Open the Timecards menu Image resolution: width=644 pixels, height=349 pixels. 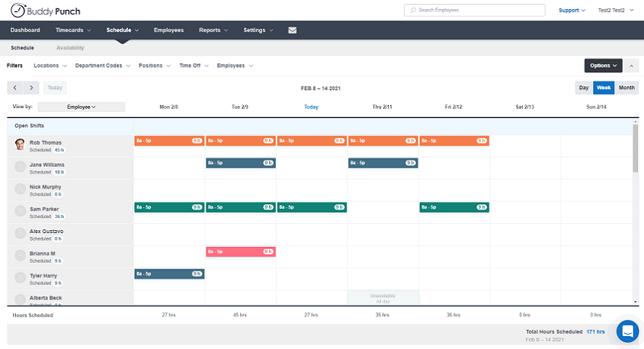[73, 30]
